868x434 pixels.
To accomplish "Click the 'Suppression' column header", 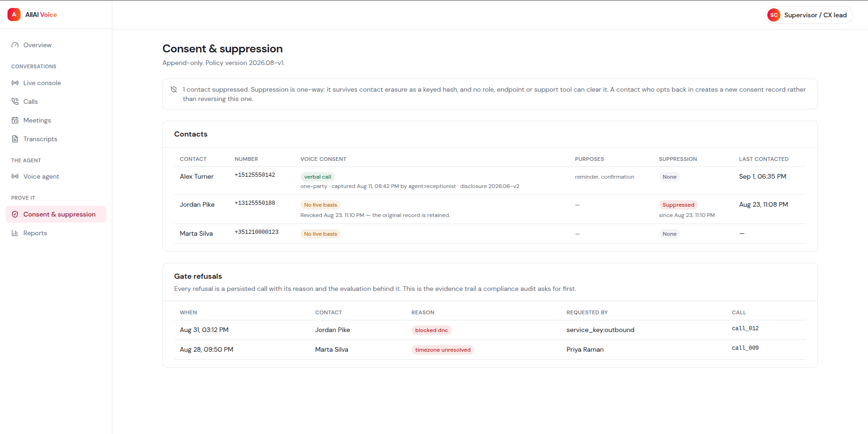I will (x=678, y=159).
